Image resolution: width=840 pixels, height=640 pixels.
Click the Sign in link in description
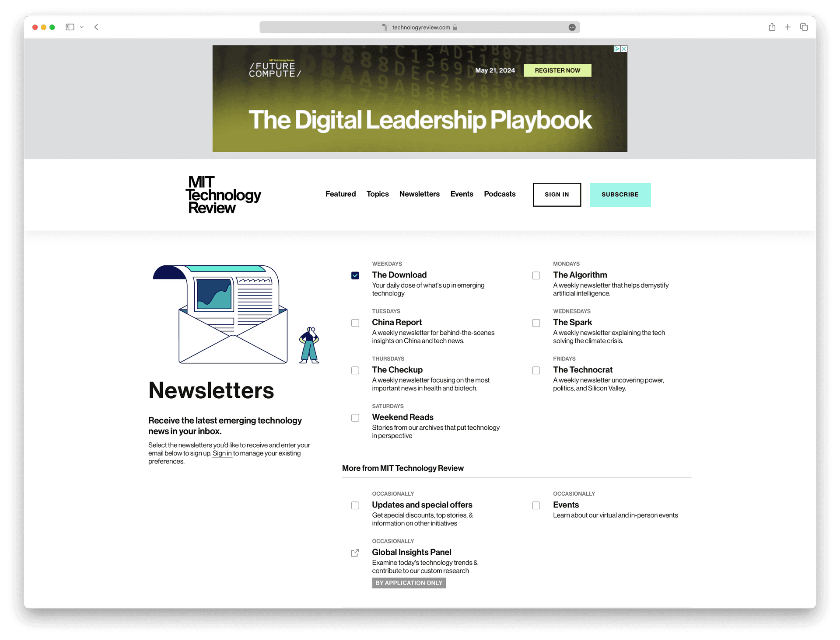coord(222,453)
